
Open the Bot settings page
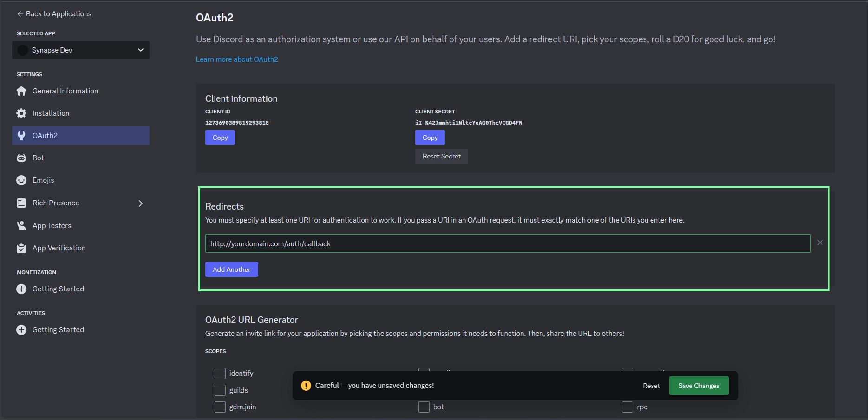[x=81, y=158]
